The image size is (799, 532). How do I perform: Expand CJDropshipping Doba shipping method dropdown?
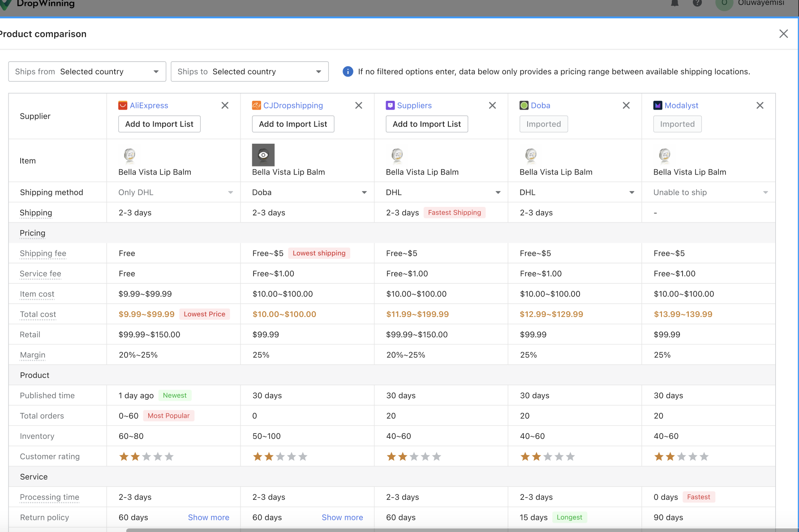[x=309, y=192]
